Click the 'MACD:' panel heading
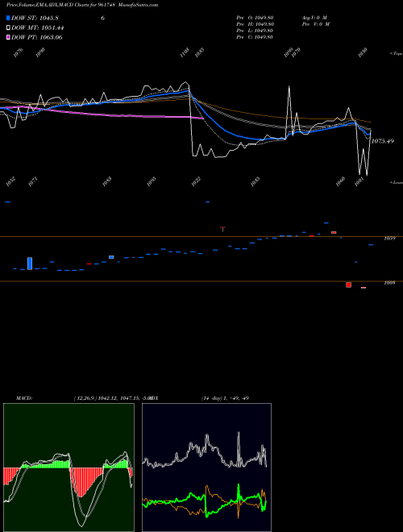 (24, 398)
